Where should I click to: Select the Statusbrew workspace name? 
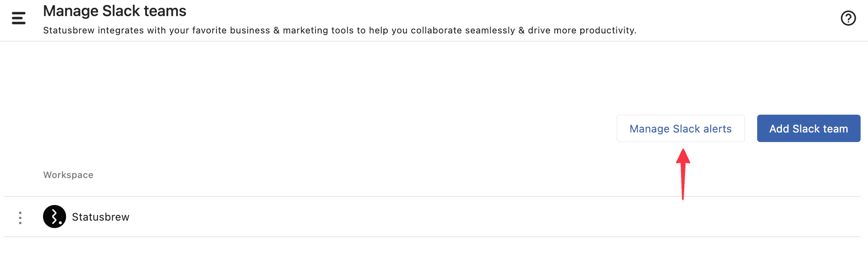coord(100,217)
